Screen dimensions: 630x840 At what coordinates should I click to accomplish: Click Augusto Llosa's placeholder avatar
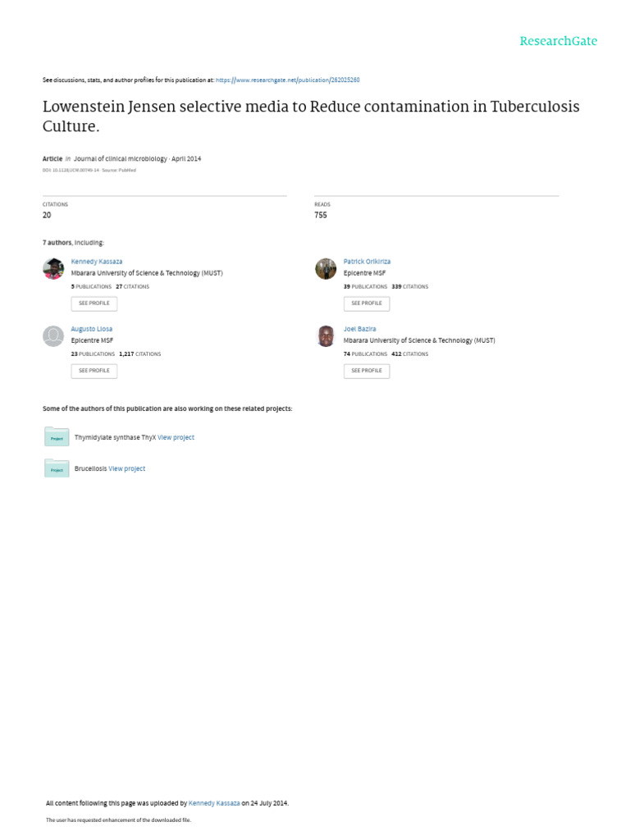click(x=53, y=336)
